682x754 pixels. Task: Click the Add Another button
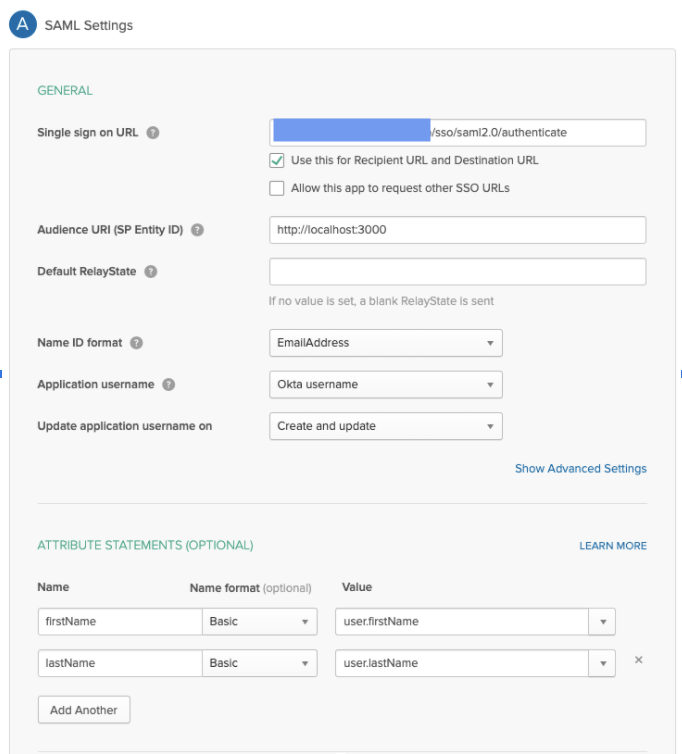pos(84,710)
